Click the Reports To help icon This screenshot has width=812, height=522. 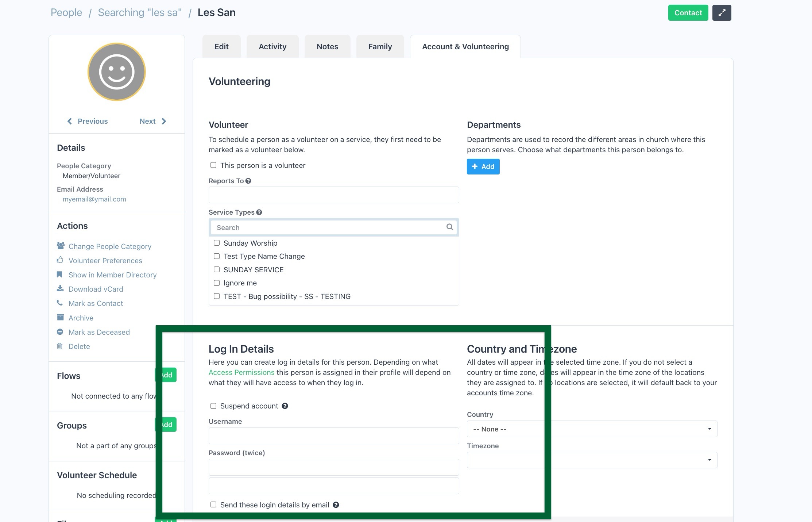248,181
